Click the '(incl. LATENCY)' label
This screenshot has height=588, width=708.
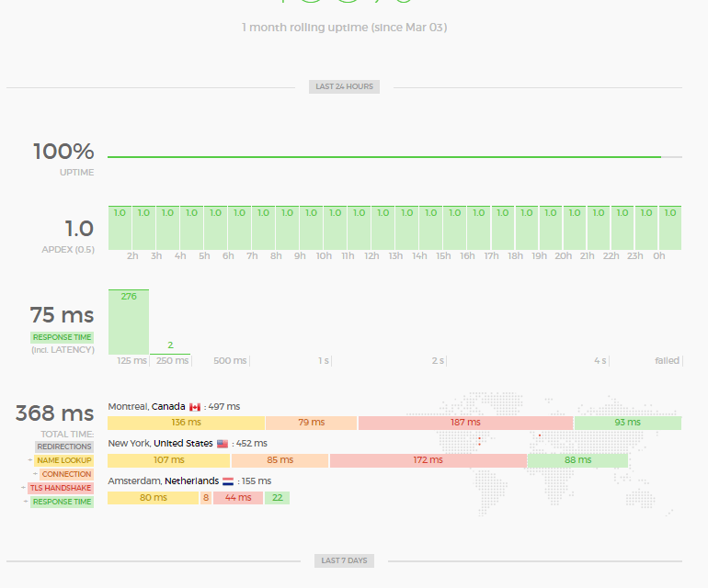[63, 350]
